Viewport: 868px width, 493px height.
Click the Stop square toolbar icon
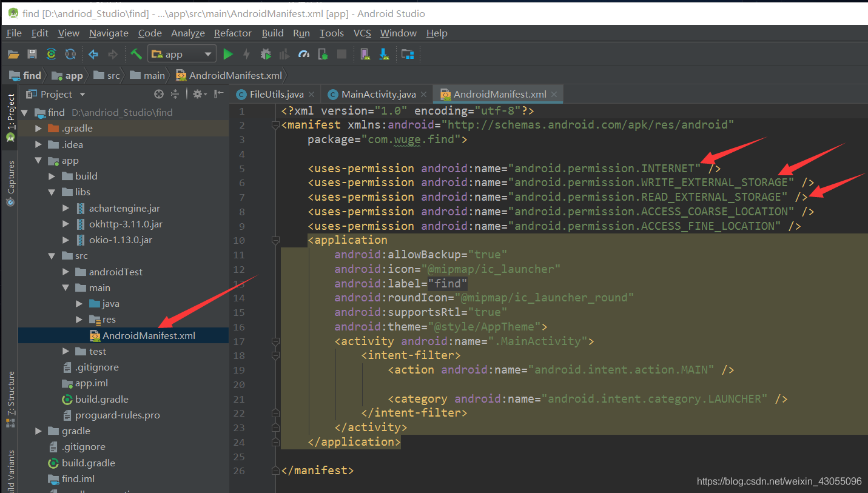[342, 55]
